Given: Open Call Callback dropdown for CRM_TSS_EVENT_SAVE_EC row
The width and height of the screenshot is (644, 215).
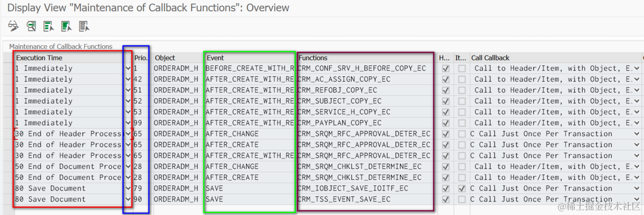Looking at the screenshot, I should (637, 199).
